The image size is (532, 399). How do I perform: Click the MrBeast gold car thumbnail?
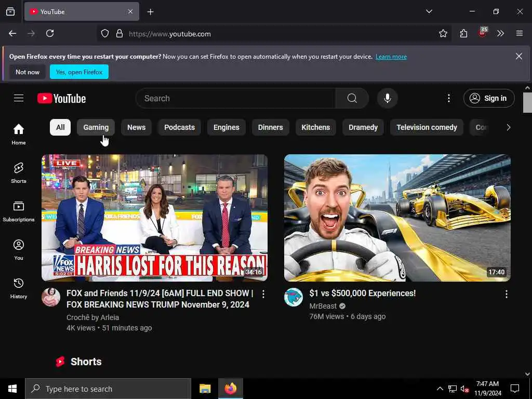(x=397, y=218)
